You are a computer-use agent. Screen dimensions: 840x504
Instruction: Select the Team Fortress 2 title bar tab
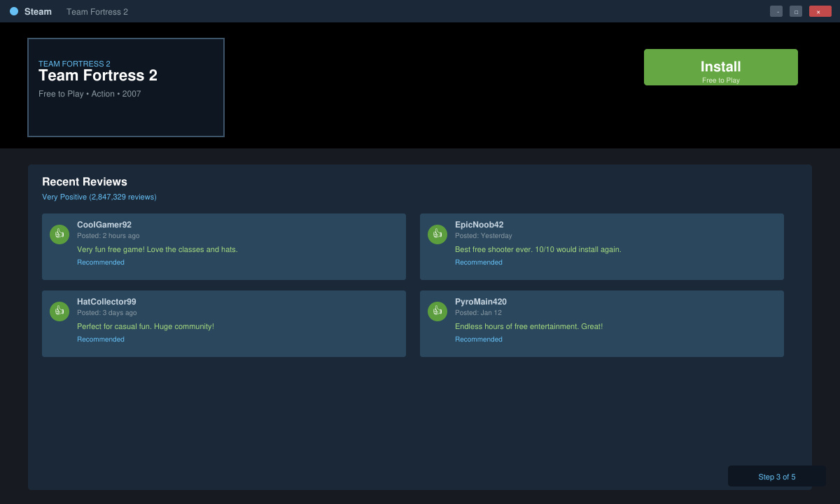(x=97, y=12)
